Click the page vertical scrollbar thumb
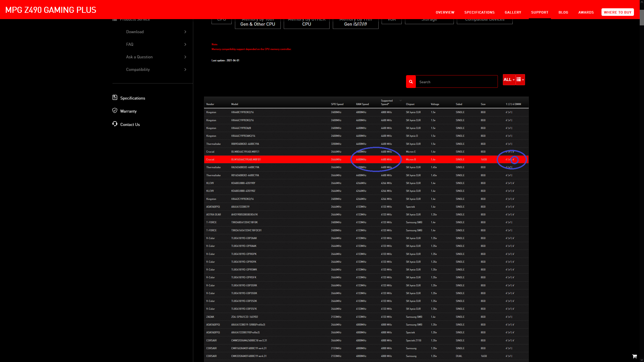Screen dimensions: 644x362 click(x=642, y=18)
